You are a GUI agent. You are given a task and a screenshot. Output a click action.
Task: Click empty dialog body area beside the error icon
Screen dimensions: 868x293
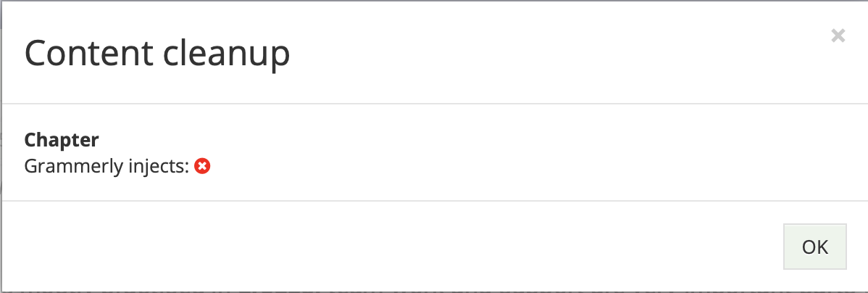(498, 165)
